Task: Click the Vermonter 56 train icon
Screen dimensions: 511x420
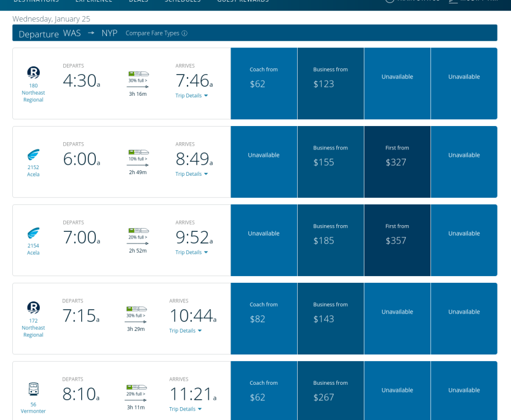Action: (34, 389)
